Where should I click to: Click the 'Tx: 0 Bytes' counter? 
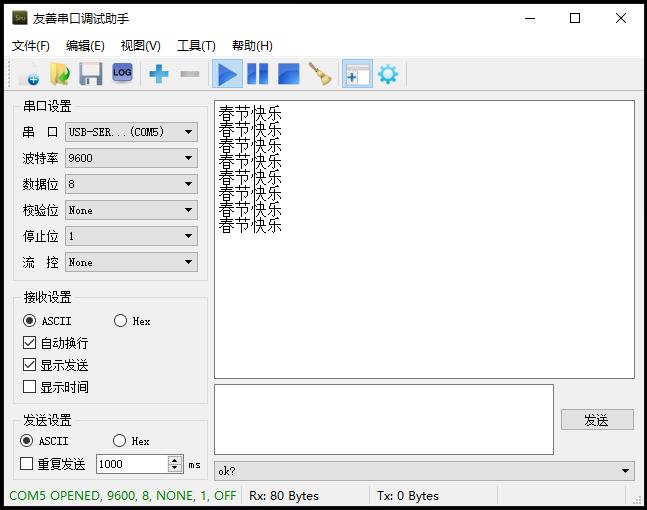pos(408,496)
